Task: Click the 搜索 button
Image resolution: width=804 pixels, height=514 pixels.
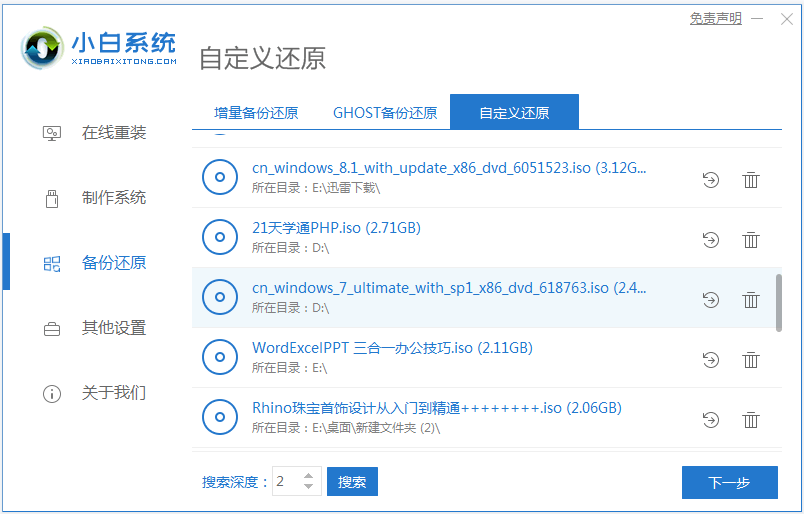Action: (x=352, y=481)
